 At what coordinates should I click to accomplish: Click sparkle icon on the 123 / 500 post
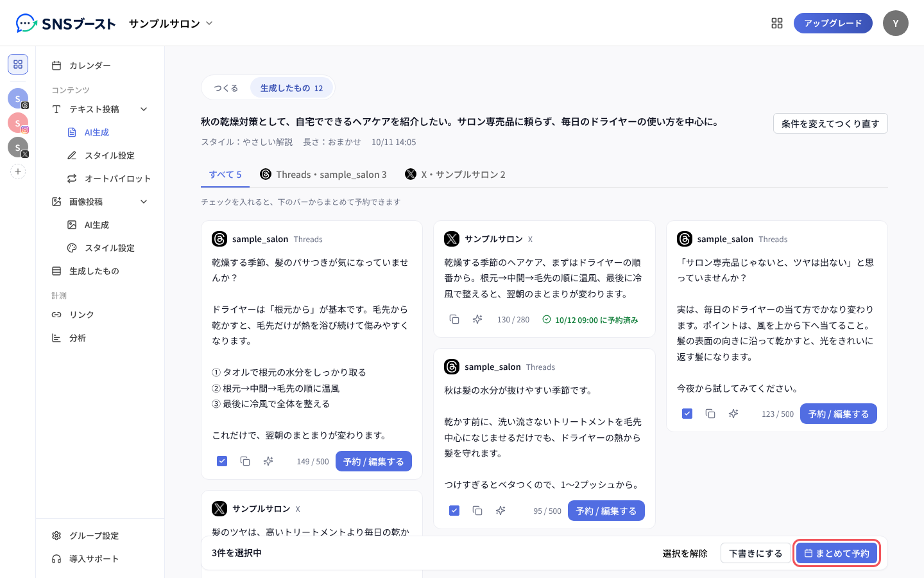pos(733,414)
